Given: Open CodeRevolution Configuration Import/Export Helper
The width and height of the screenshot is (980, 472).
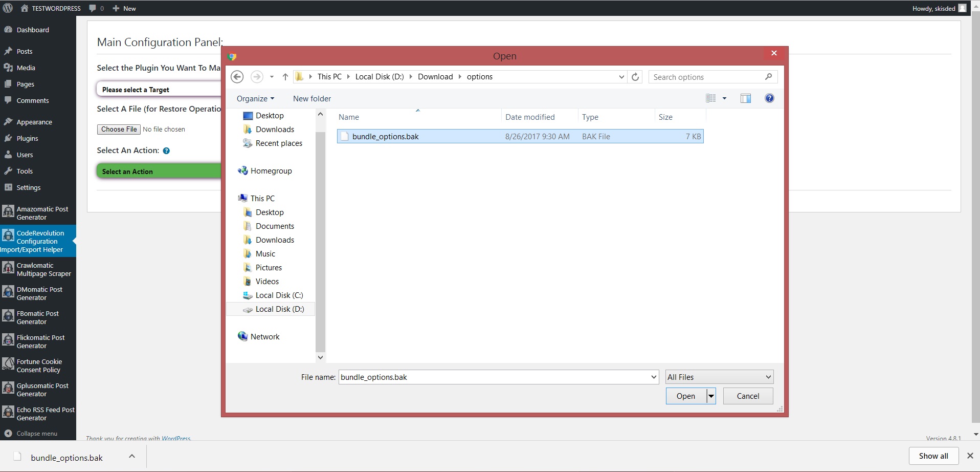Looking at the screenshot, I should click(x=38, y=241).
